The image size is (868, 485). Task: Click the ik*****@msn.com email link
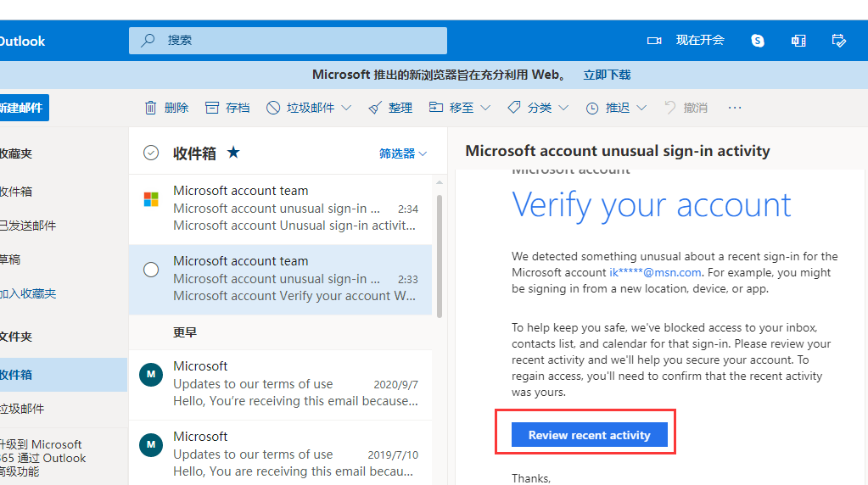[x=655, y=273]
